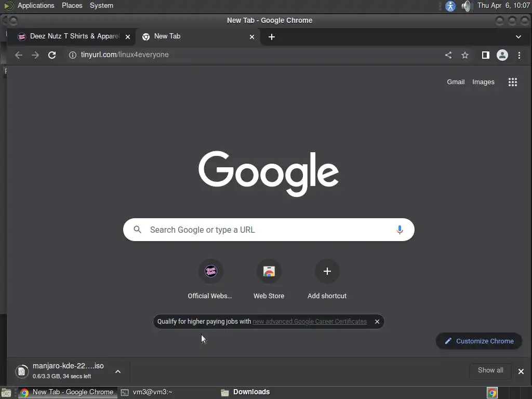Screen dimensions: 532x399
Task: Open Chrome's three-dot menu
Action: 519,55
